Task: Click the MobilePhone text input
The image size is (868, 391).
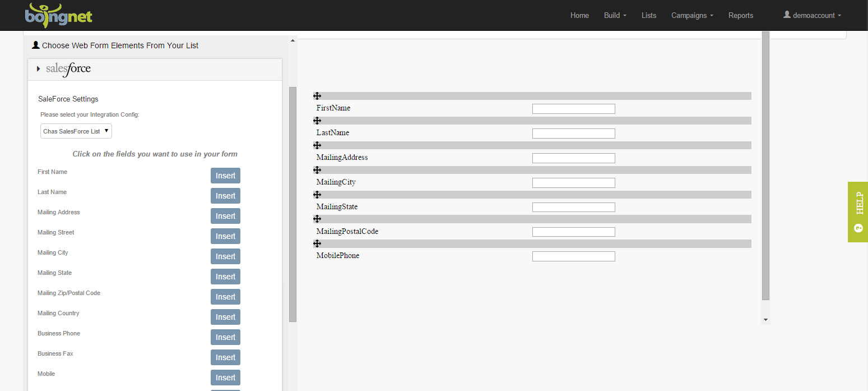Action: point(573,256)
